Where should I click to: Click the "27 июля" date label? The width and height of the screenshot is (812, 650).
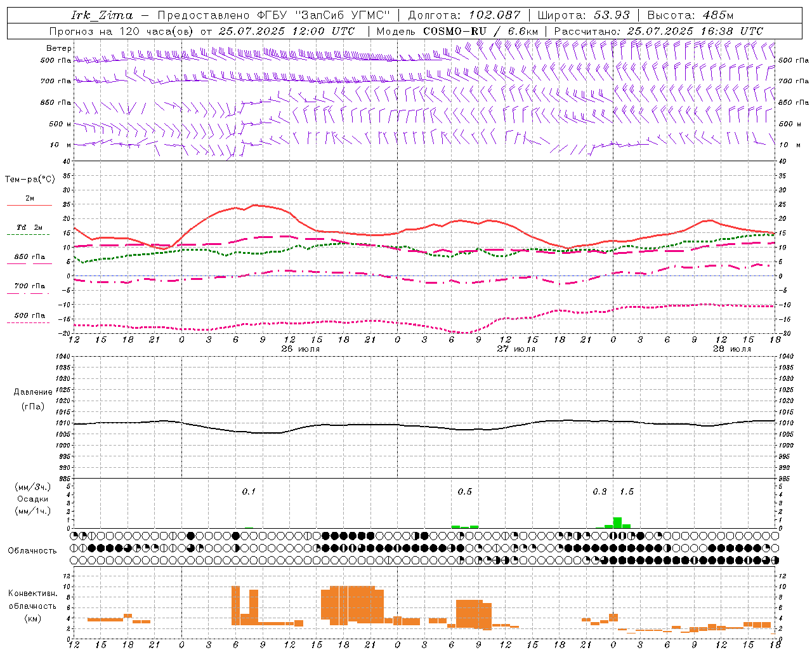tap(516, 349)
